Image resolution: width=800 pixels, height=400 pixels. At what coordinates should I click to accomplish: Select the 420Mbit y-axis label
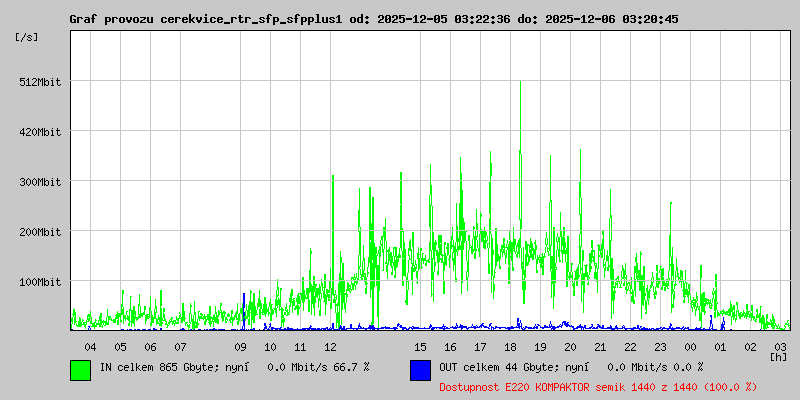tap(41, 132)
